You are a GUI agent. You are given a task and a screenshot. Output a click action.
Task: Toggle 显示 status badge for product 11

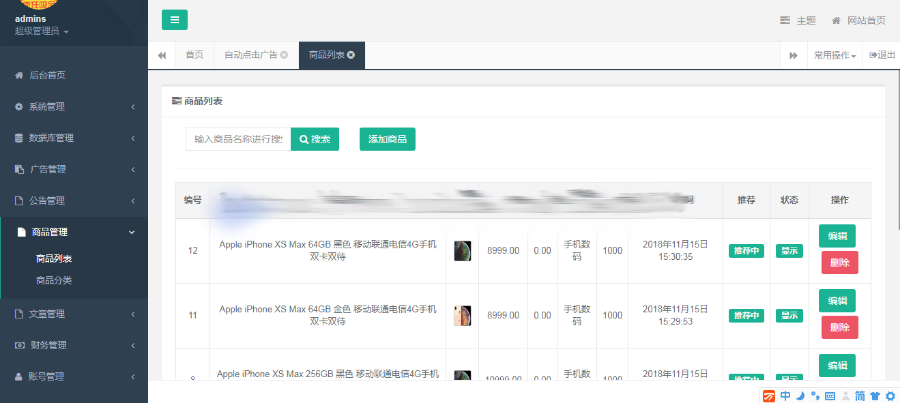(789, 316)
